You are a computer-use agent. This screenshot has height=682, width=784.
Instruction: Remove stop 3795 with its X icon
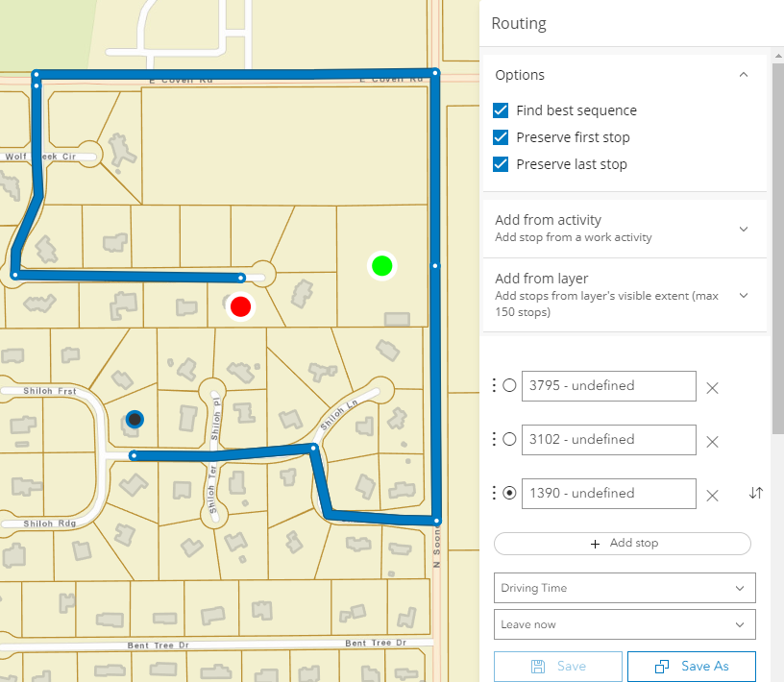pyautogui.click(x=712, y=387)
